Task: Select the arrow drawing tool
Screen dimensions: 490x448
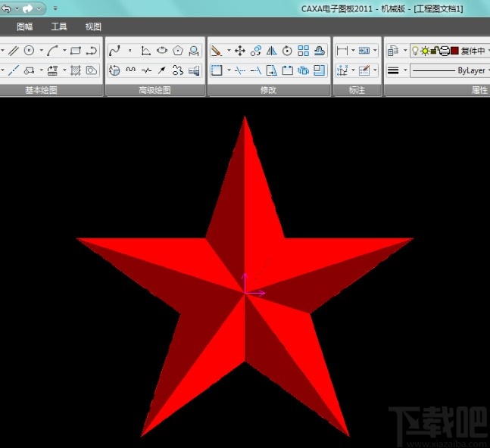Action: [162, 70]
